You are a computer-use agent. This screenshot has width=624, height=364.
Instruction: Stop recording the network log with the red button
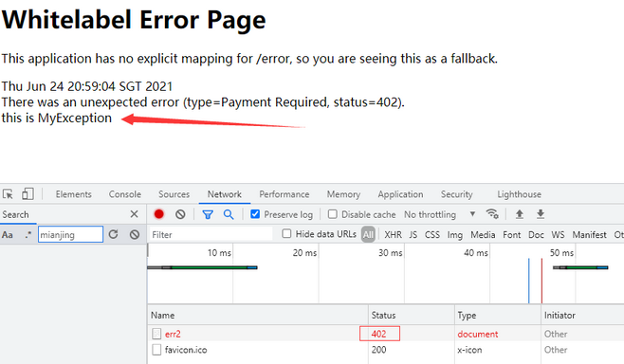[x=158, y=214]
